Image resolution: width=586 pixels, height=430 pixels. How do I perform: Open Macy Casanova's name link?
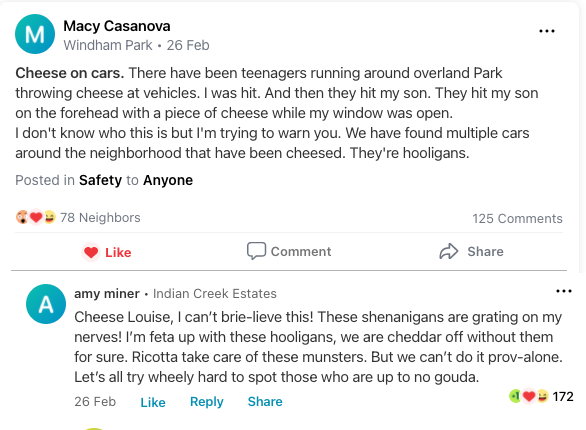[x=117, y=26]
